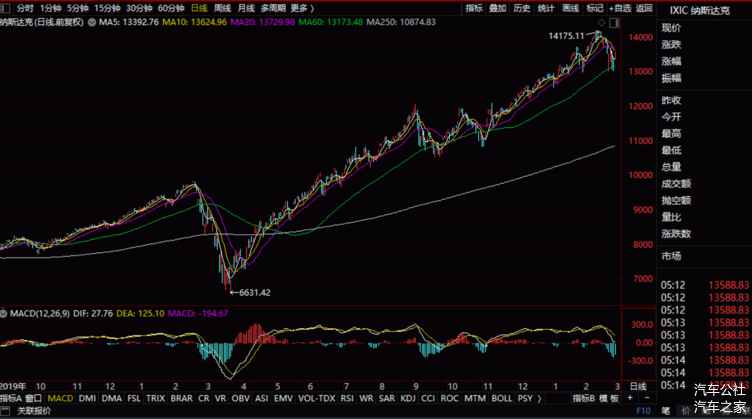Select the PSY indicator tab
752x419 pixels.
(525, 398)
